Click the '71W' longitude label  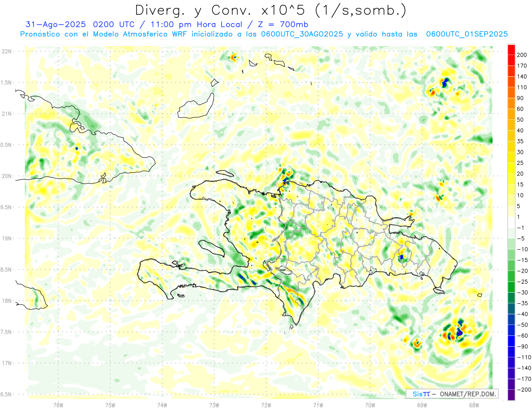pos(318,405)
